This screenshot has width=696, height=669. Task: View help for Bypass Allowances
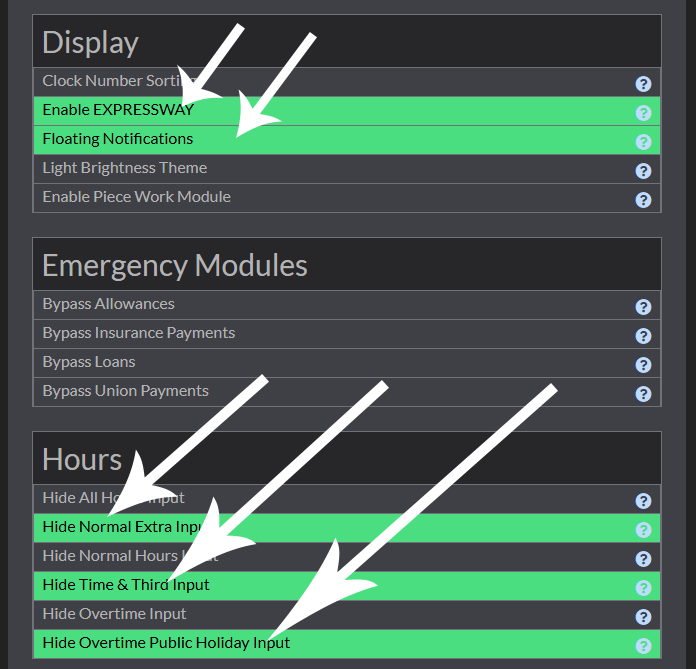pos(643,307)
